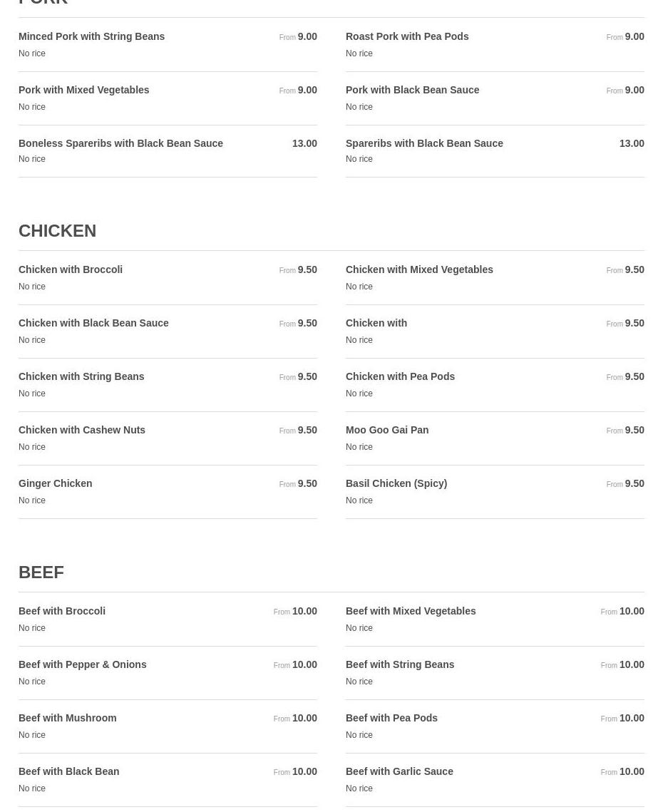Click the CHICKEN section heading
This screenshot has width=663, height=812.
point(58,231)
